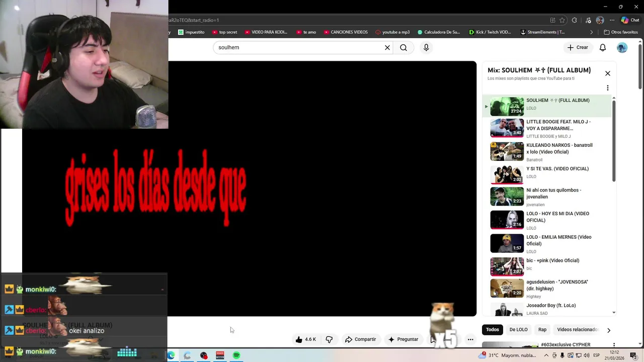Play agusdelusion - JOVENSOSA video
Viewport: 644px width, 362px height.
coord(547,289)
